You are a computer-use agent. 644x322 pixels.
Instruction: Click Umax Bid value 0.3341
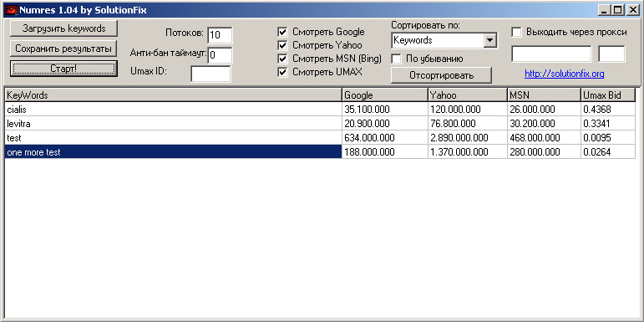pyautogui.click(x=596, y=124)
